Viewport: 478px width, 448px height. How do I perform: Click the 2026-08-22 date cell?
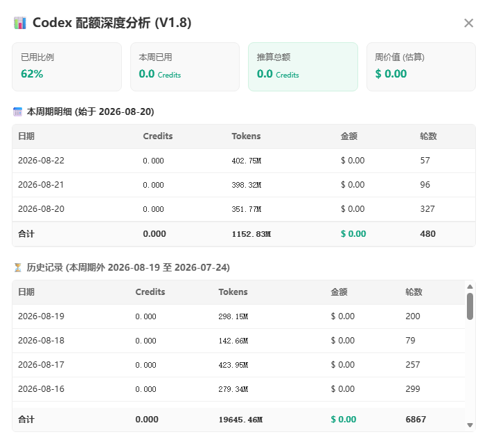(x=41, y=161)
